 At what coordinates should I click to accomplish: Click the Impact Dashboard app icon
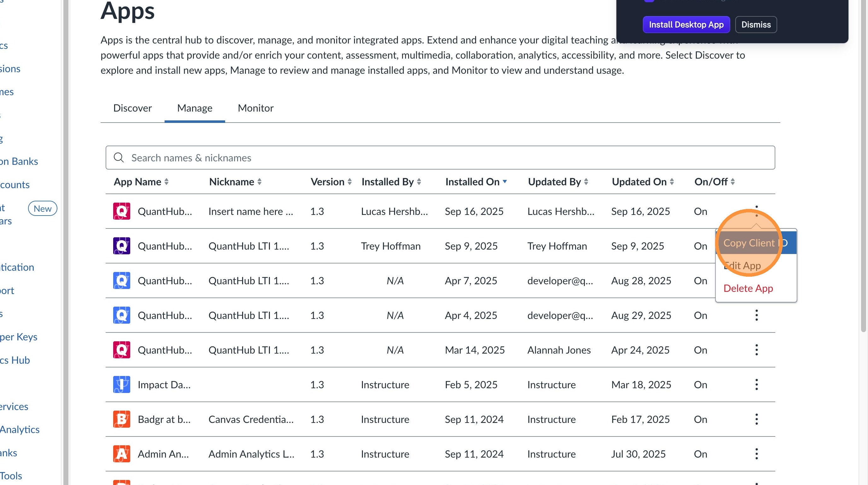[x=121, y=384]
